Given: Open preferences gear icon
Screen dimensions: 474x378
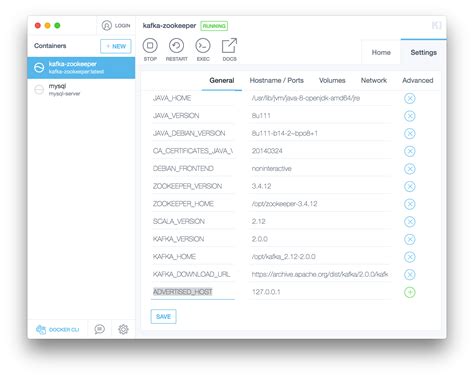Looking at the screenshot, I should (x=123, y=329).
